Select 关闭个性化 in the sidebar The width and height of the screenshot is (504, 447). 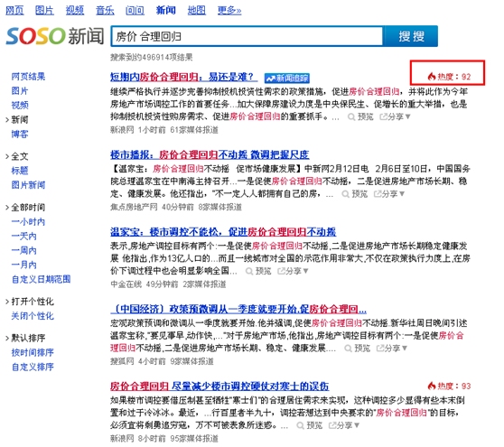click(33, 316)
